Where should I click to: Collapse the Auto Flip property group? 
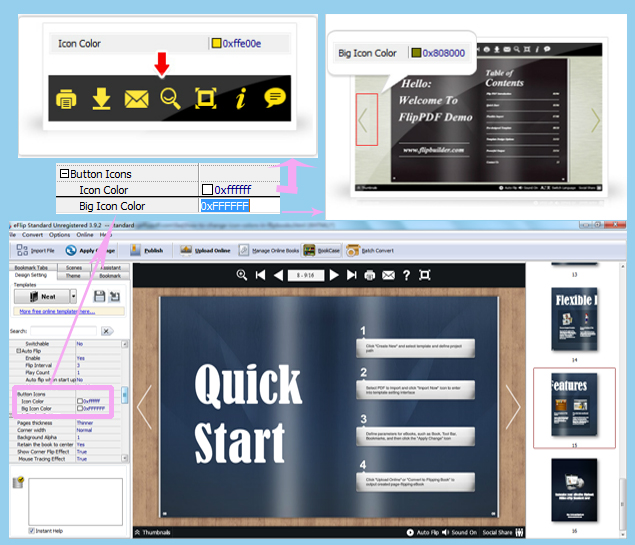coord(19,351)
